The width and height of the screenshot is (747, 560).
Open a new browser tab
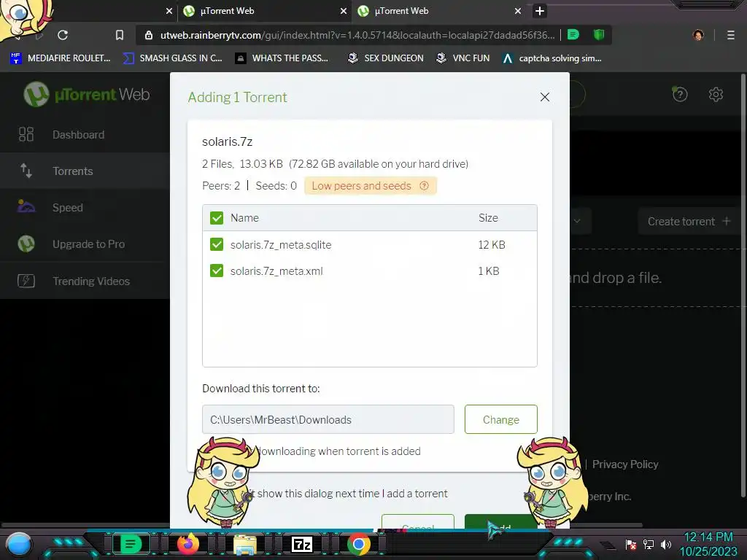click(x=539, y=11)
